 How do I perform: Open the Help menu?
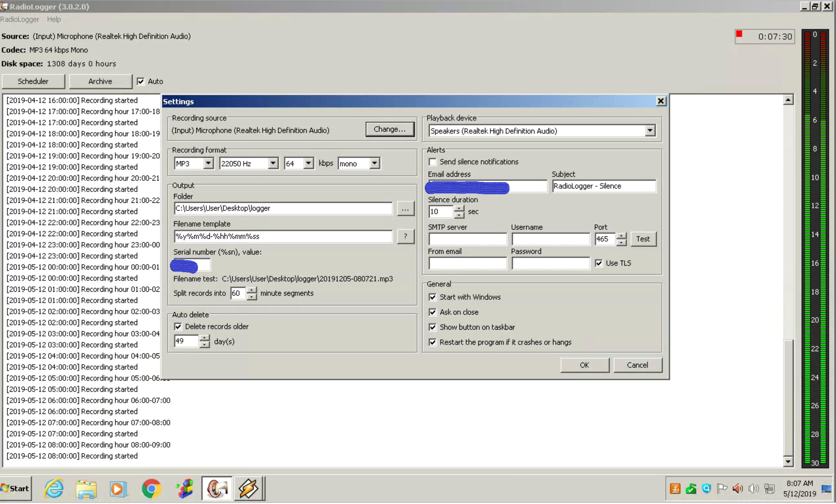coord(54,19)
